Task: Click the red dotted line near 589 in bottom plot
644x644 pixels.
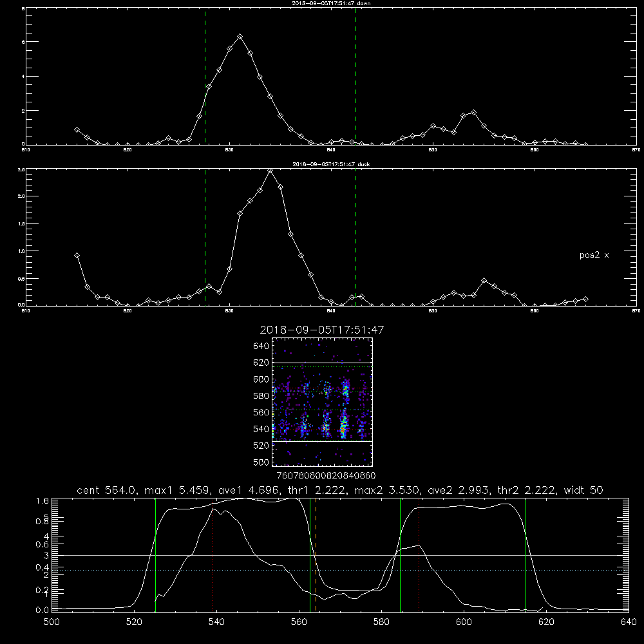Action: 419,554
